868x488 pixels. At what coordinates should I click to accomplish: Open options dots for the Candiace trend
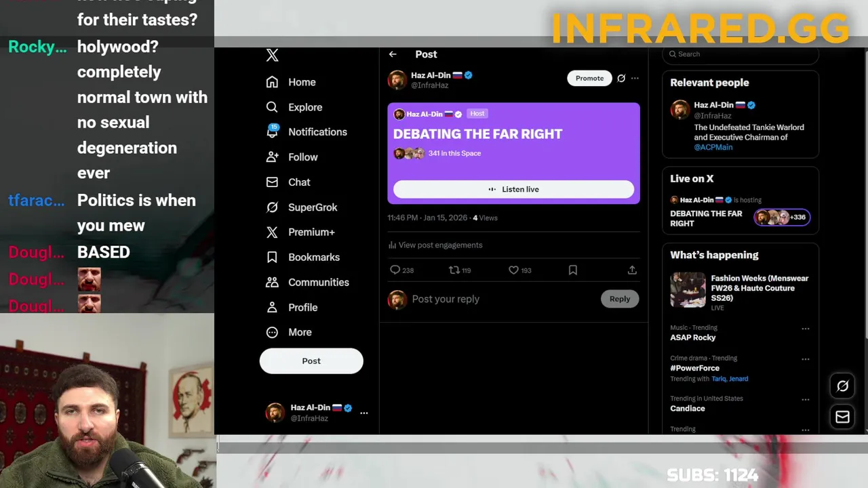(x=806, y=400)
